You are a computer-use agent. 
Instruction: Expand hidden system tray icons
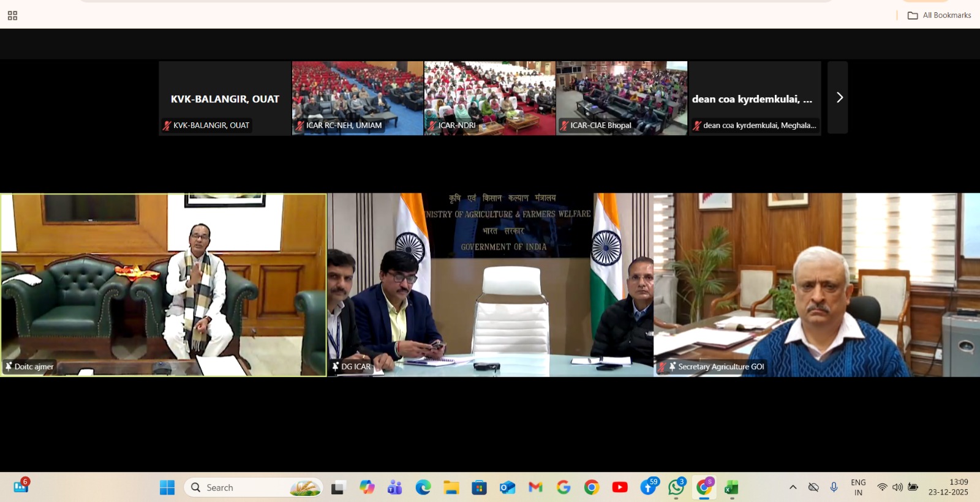[793, 487]
